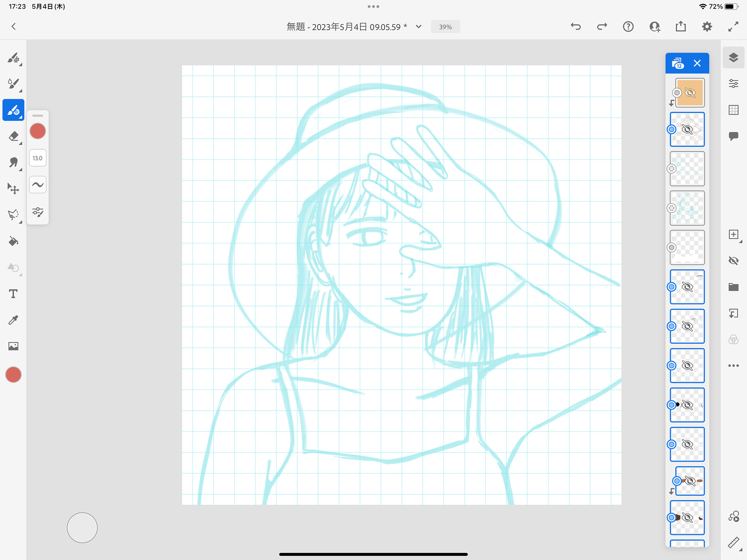Click the Undo arrow

576,26
